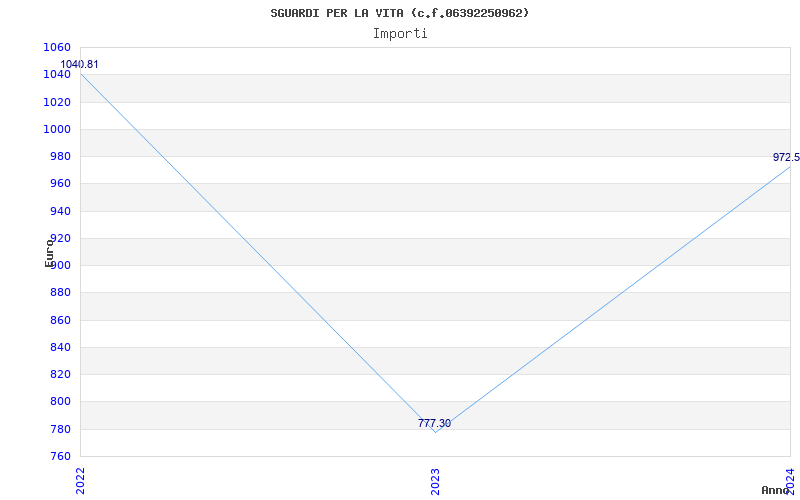This screenshot has height=500, width=800.
Task: Click the 940 y-axis tick label
Action: (60, 211)
